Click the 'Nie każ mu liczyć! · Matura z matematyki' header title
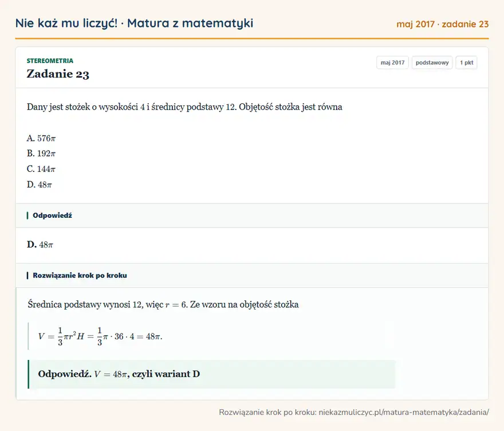 134,23
